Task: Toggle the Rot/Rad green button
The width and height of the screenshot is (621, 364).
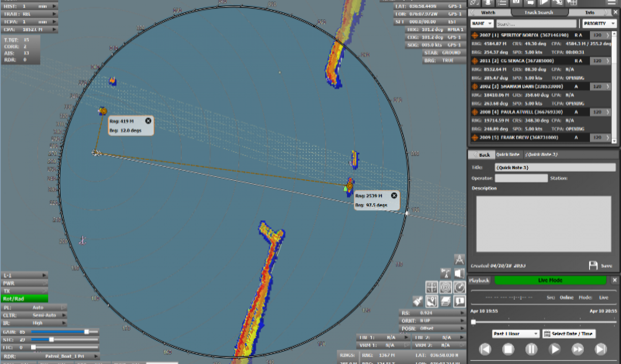Action: [x=24, y=299]
